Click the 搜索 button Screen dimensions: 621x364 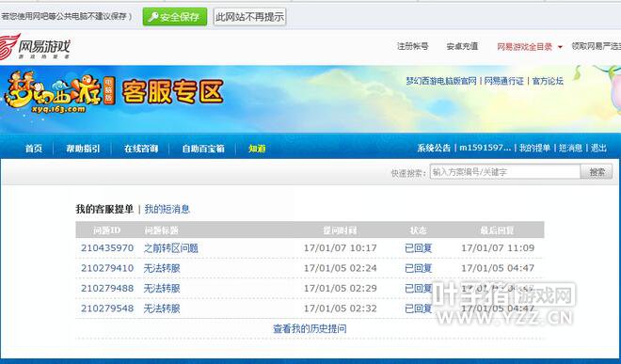point(597,172)
